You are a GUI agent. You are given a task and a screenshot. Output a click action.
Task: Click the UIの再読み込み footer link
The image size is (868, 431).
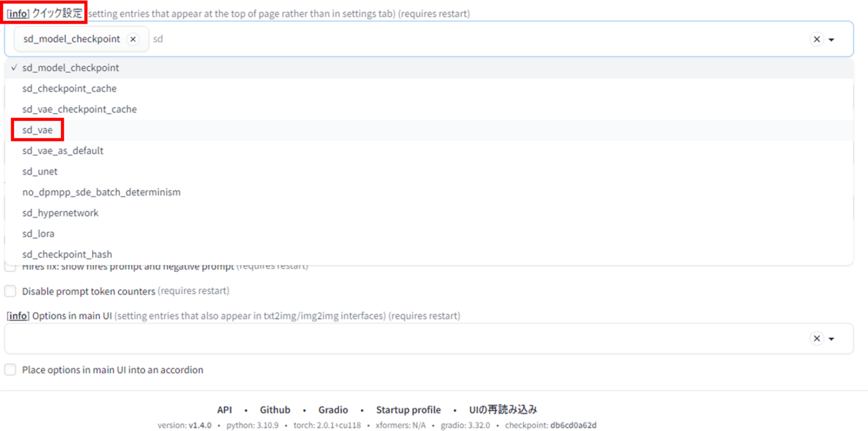click(503, 410)
